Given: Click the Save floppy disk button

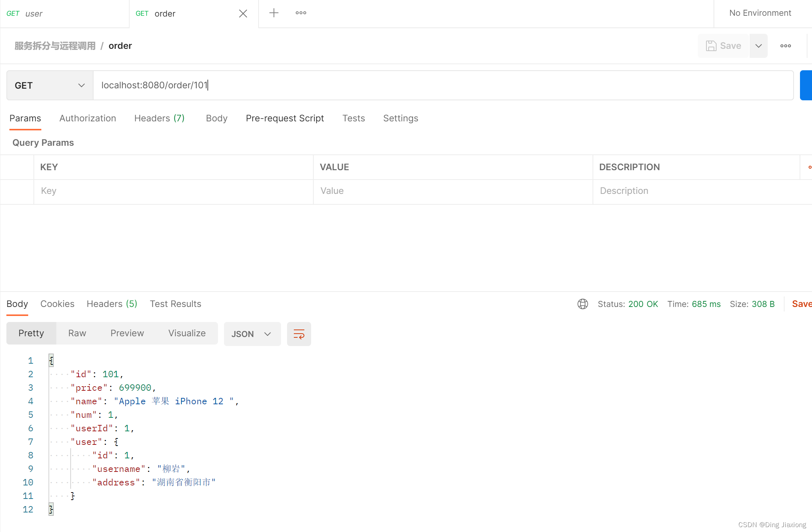Looking at the screenshot, I should point(724,46).
